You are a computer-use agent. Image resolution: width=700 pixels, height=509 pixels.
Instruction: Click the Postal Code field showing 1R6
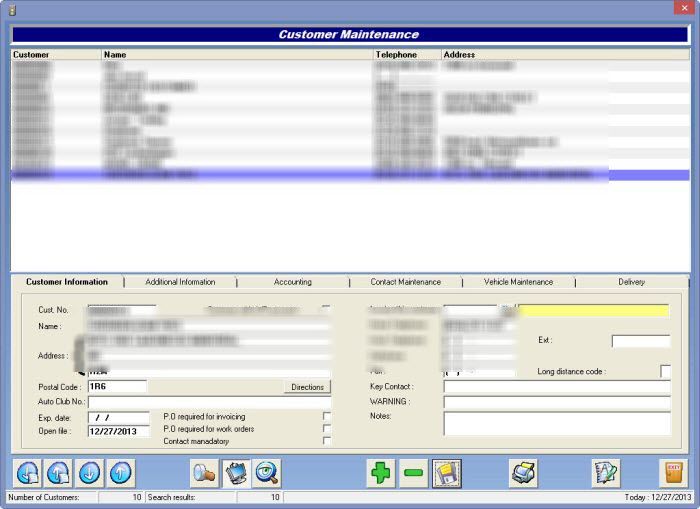point(117,387)
